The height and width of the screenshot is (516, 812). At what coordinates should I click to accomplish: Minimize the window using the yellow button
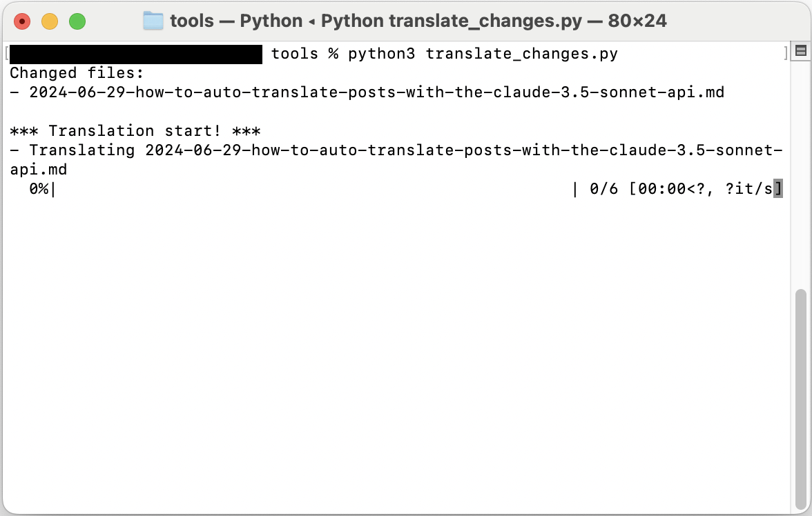tap(50, 21)
